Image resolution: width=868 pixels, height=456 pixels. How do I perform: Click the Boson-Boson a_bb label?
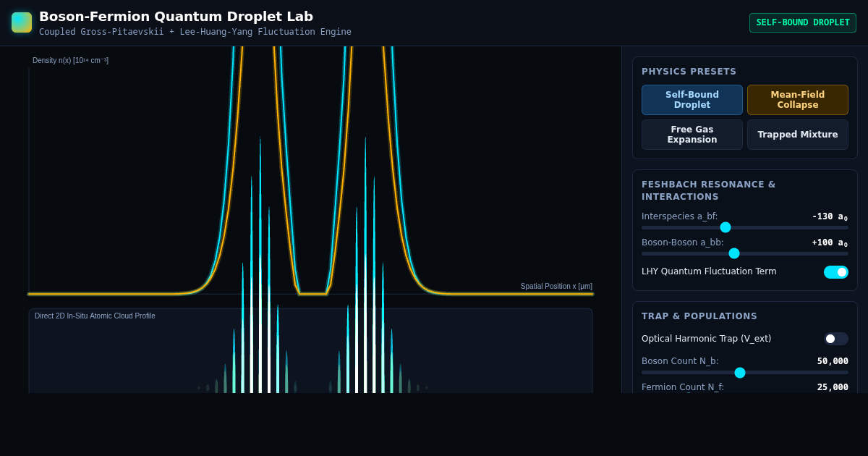(x=683, y=242)
